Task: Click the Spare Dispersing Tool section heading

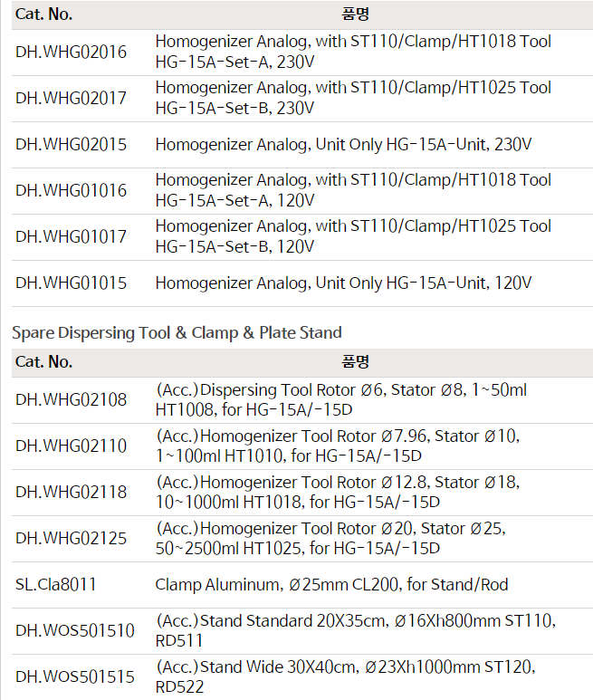Action: coord(177,333)
